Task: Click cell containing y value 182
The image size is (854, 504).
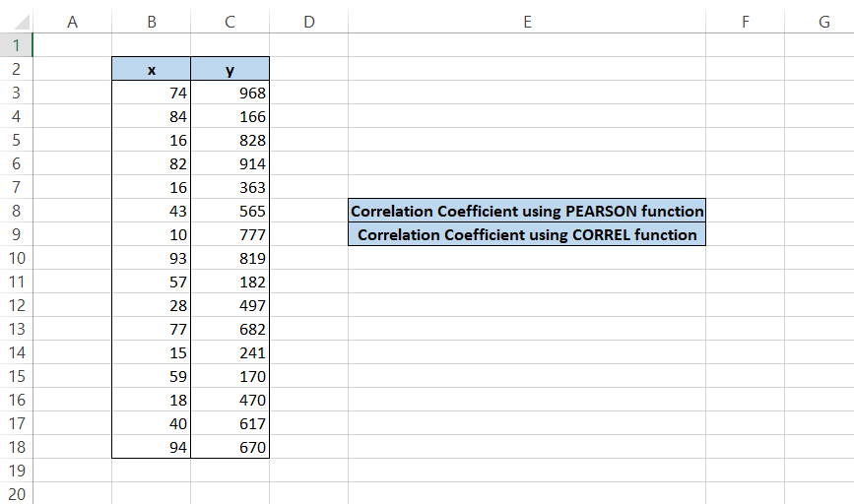Action: coord(230,282)
